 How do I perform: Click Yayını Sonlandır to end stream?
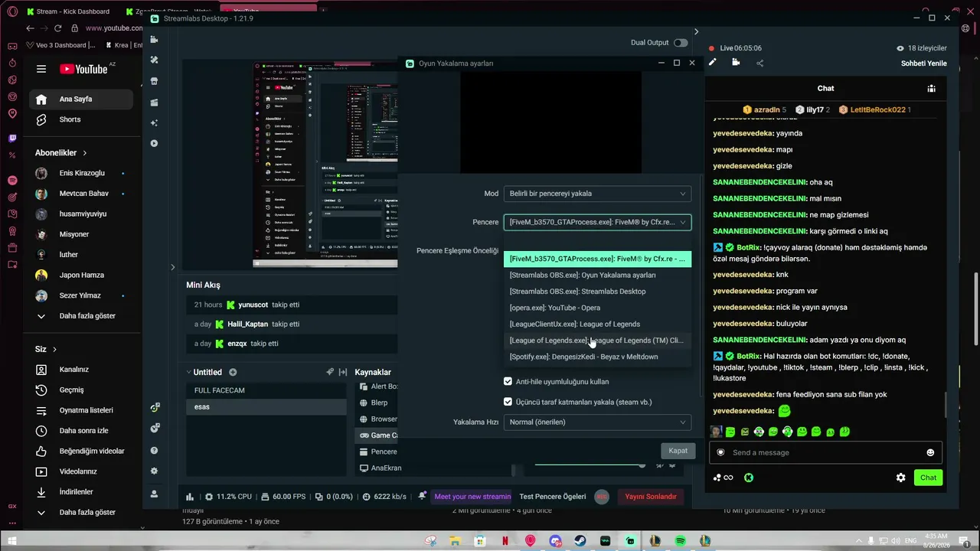point(651,497)
